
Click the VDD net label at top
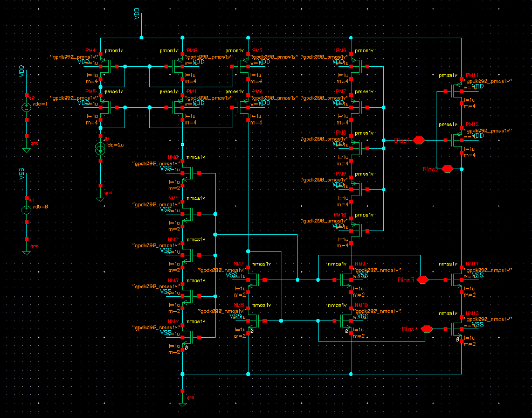click(137, 15)
